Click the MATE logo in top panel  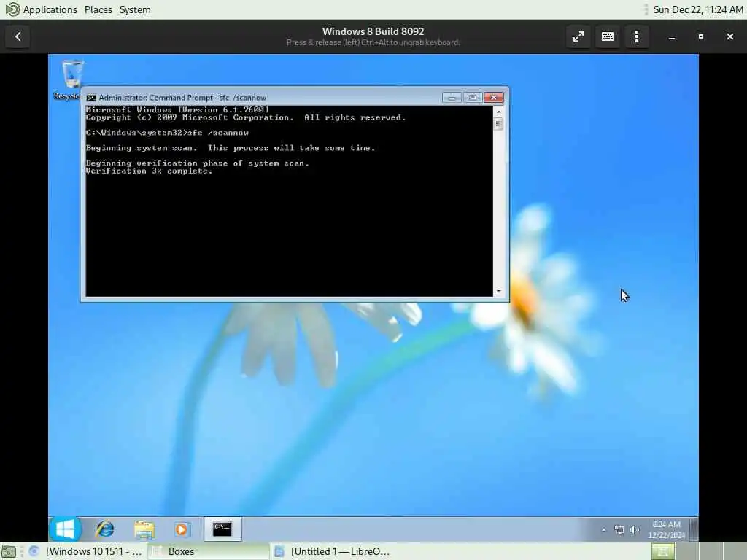(x=12, y=9)
